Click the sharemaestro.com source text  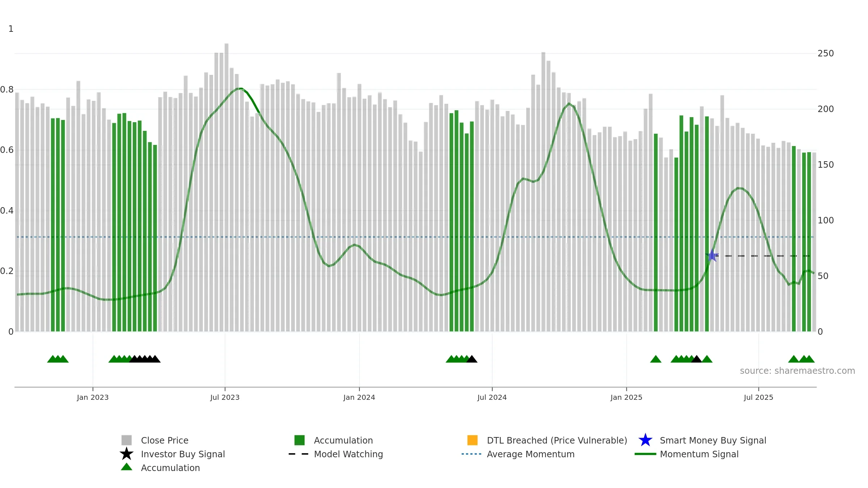pyautogui.click(x=797, y=371)
